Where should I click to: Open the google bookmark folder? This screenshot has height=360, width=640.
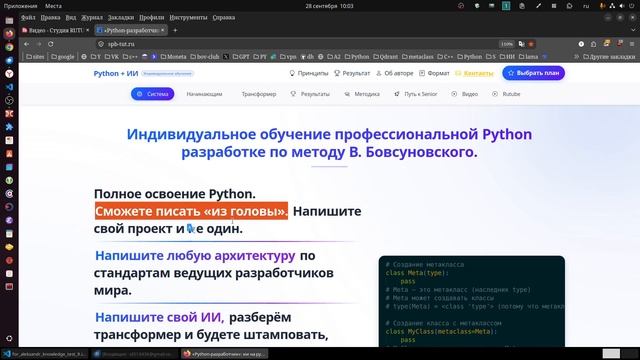click(x=62, y=57)
